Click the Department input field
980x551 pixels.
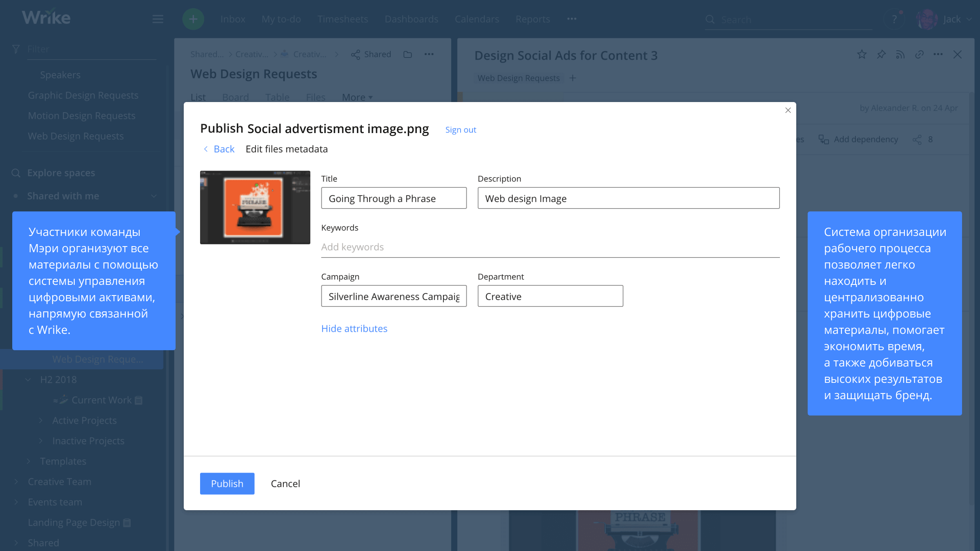[x=550, y=296]
